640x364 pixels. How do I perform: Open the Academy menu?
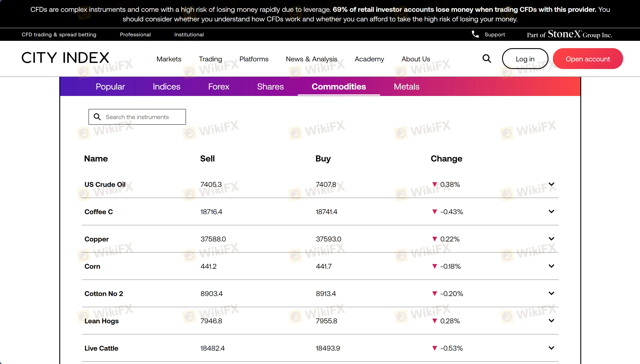(x=369, y=59)
